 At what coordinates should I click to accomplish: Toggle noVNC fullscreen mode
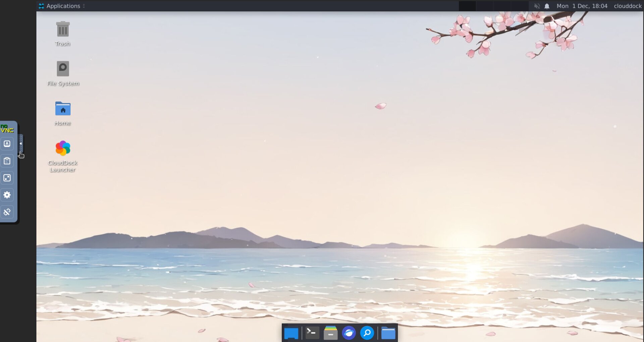click(7, 178)
